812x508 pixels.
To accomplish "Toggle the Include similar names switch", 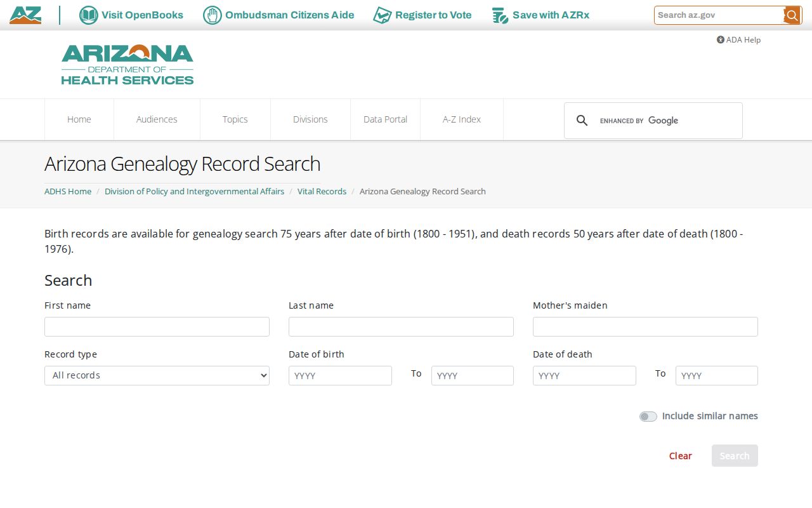I will click(648, 417).
